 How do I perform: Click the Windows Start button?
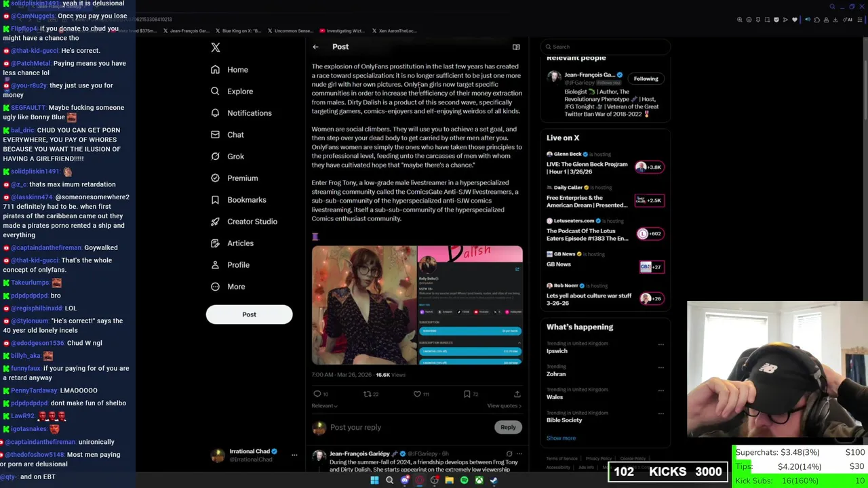(374, 481)
